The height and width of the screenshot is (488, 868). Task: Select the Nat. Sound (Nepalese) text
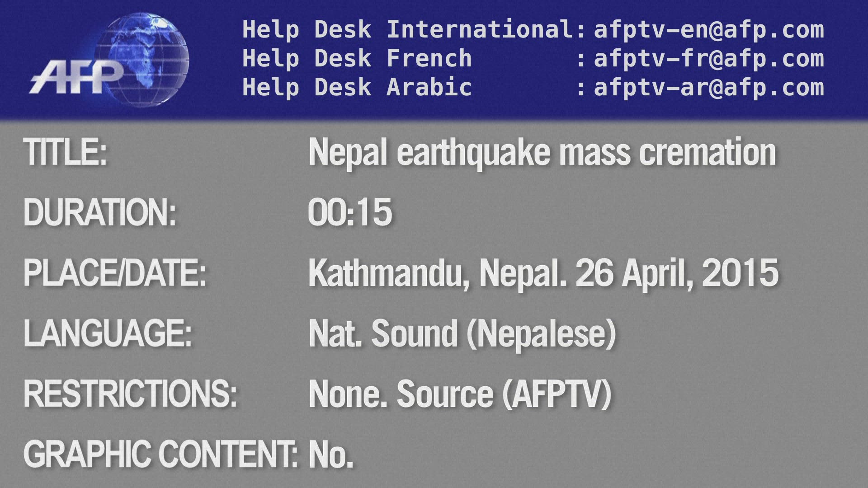point(462,334)
